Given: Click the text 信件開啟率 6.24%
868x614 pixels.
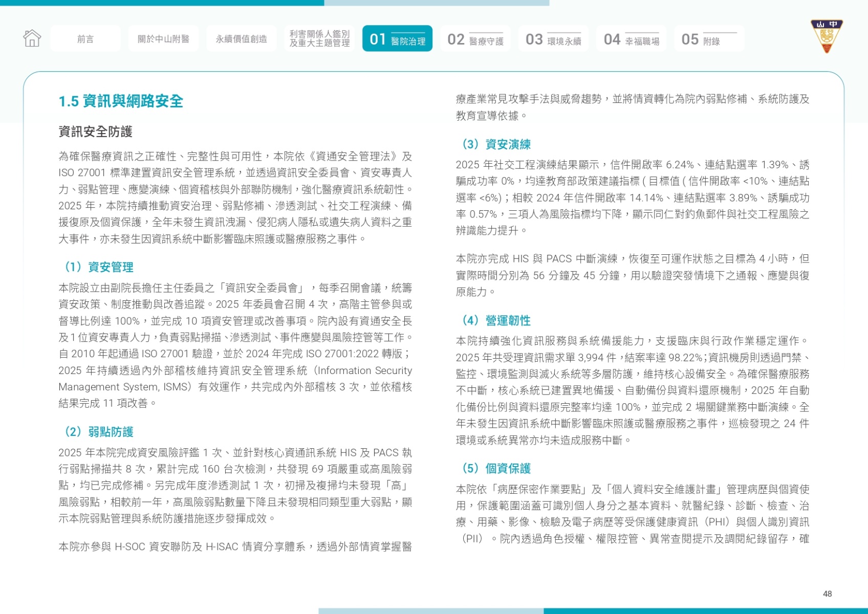Looking at the screenshot, I should pyautogui.click(x=652, y=165).
